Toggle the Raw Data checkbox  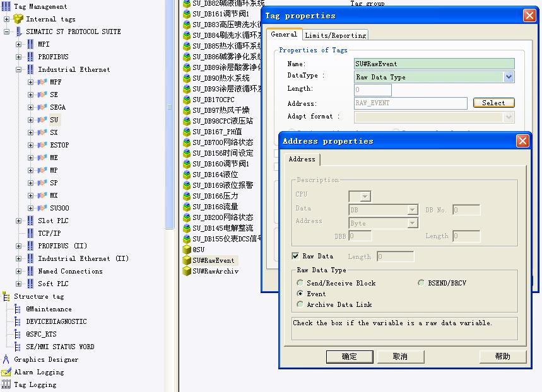point(295,256)
